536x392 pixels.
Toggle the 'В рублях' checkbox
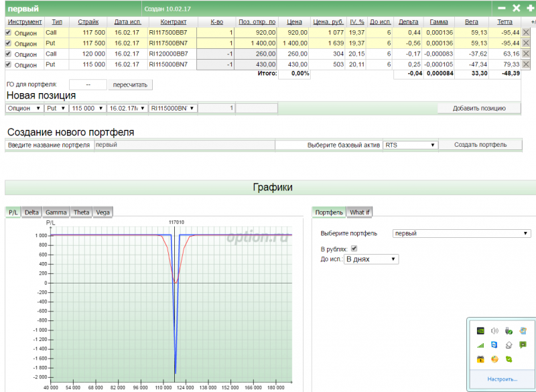coord(354,248)
